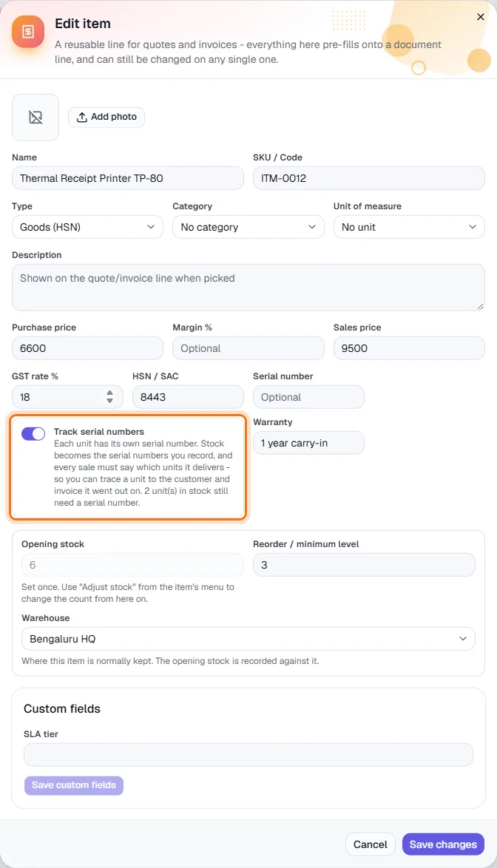Toggle off Track serial numbers

33,434
